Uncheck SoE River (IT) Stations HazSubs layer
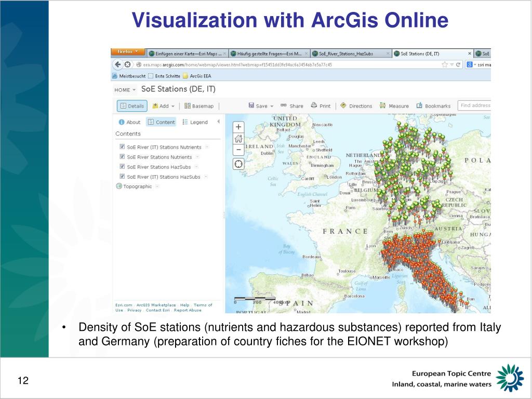Image resolution: width=532 pixels, height=399 pixels. (122, 176)
